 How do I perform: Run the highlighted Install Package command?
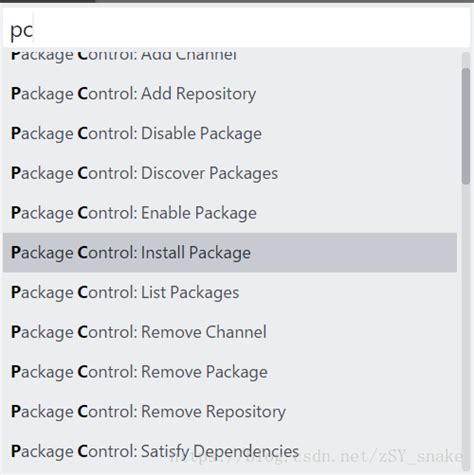point(230,253)
